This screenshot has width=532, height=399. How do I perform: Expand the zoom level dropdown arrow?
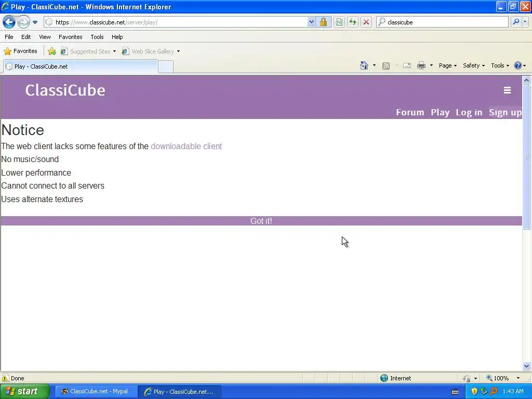[518, 378]
